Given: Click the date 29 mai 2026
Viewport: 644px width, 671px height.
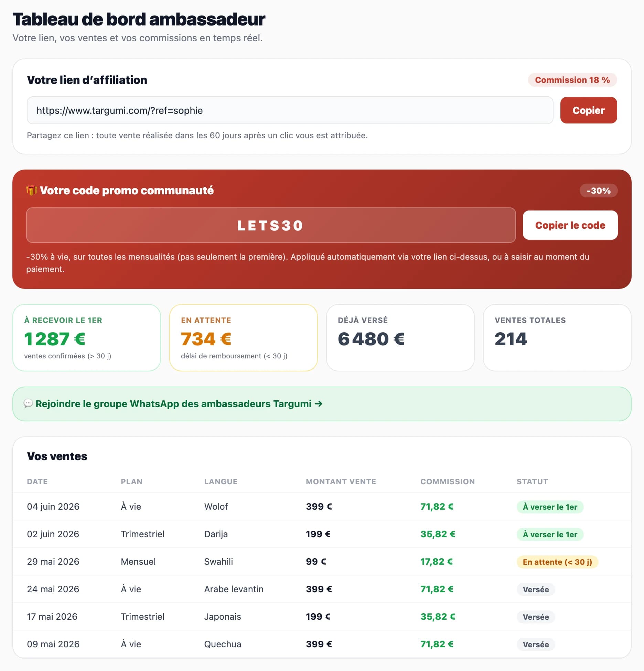Looking at the screenshot, I should (53, 562).
